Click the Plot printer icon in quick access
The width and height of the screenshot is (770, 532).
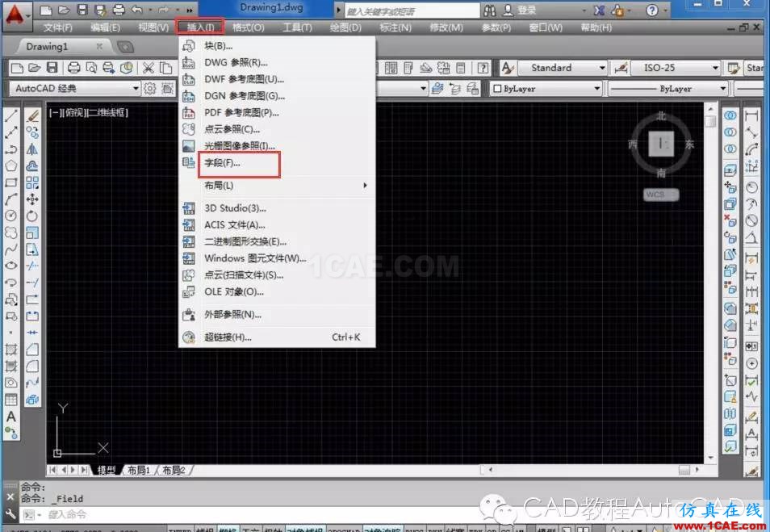[119, 10]
